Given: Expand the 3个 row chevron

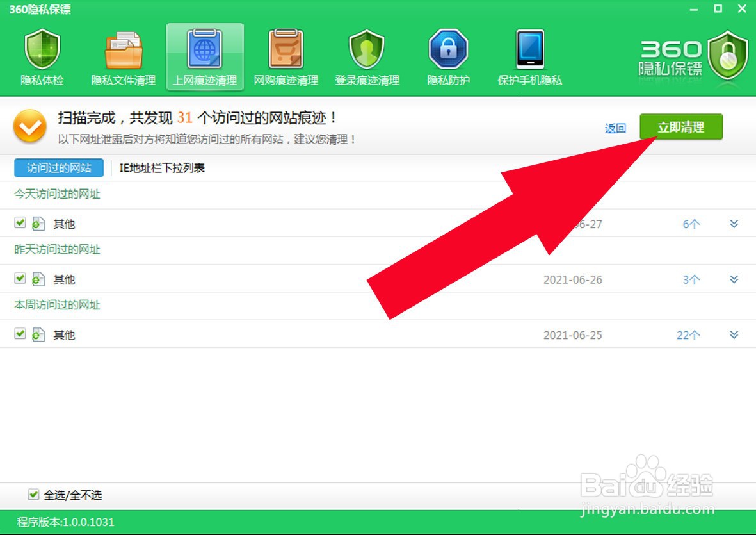Looking at the screenshot, I should coord(734,279).
